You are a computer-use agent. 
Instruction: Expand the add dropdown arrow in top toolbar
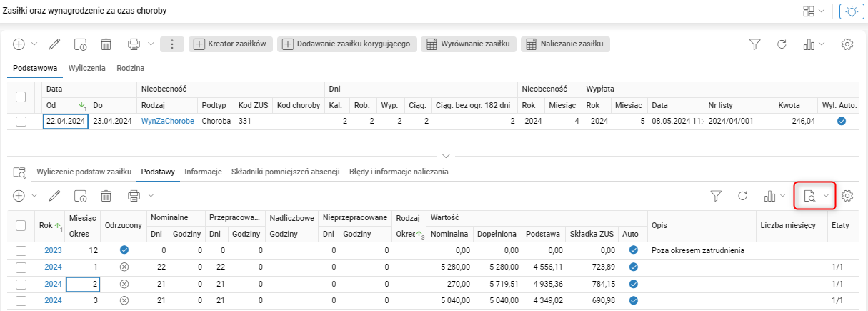click(x=34, y=44)
